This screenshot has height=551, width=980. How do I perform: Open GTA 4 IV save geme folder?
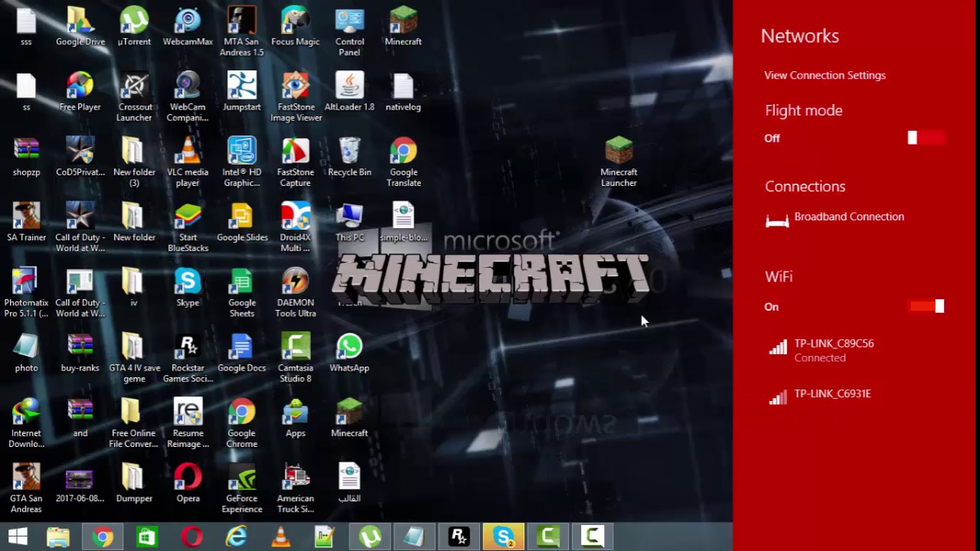tap(134, 358)
